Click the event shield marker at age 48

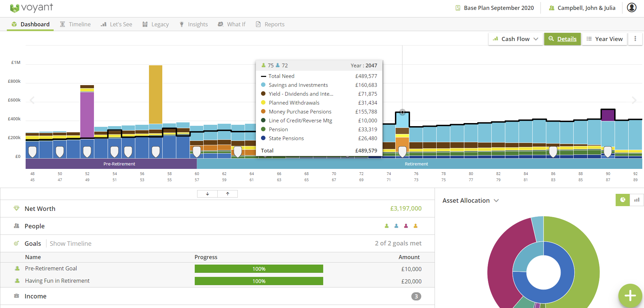coord(32,151)
